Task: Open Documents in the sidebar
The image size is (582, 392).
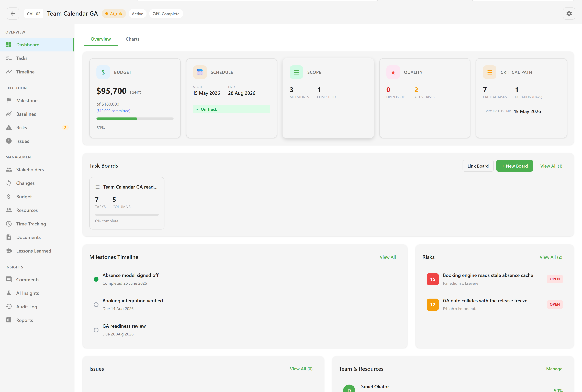Action: tap(37, 237)
